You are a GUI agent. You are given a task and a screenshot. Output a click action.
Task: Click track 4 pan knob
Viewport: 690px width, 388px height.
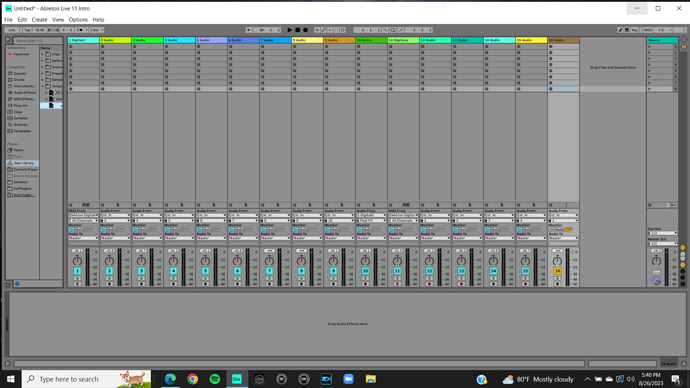tap(173, 261)
